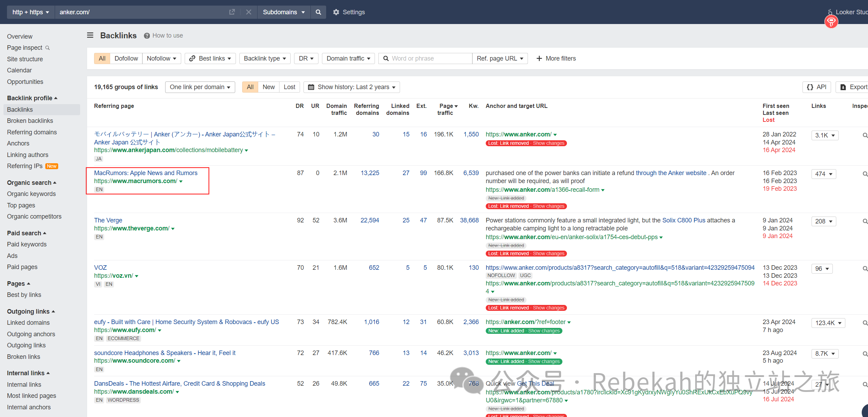This screenshot has width=868, height=417.
Task: Show changes for MacRumors lost link
Action: point(548,206)
